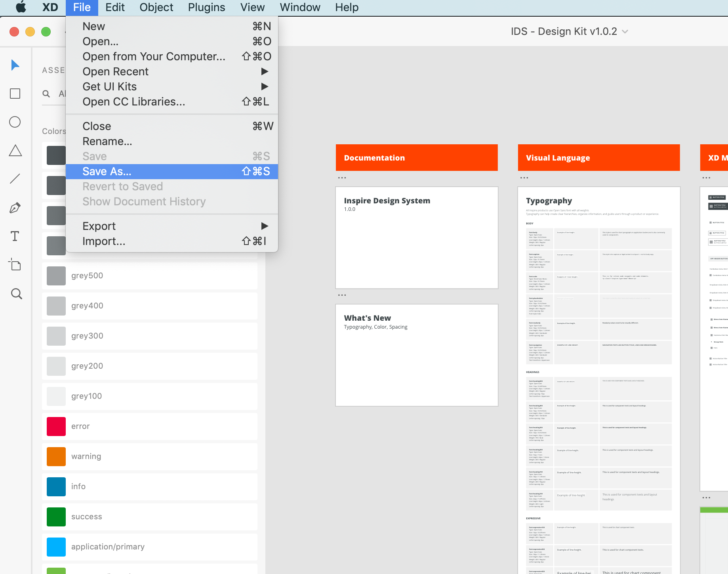Select the Inspire Design System artboard

(417, 238)
